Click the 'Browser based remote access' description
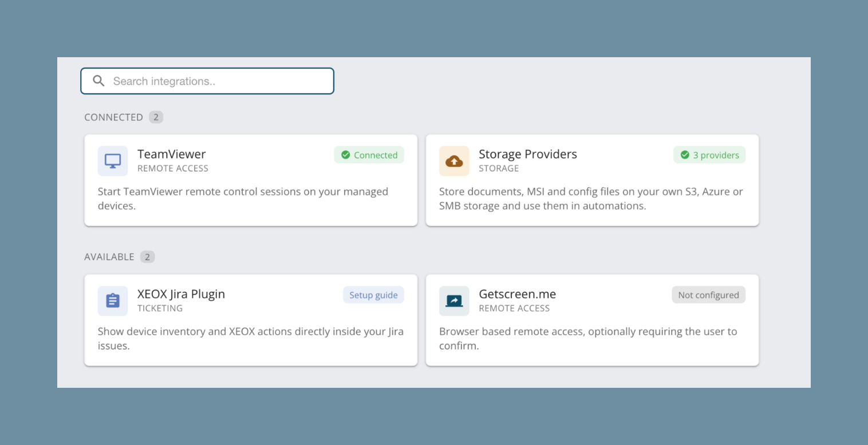The height and width of the screenshot is (445, 868). click(x=588, y=339)
